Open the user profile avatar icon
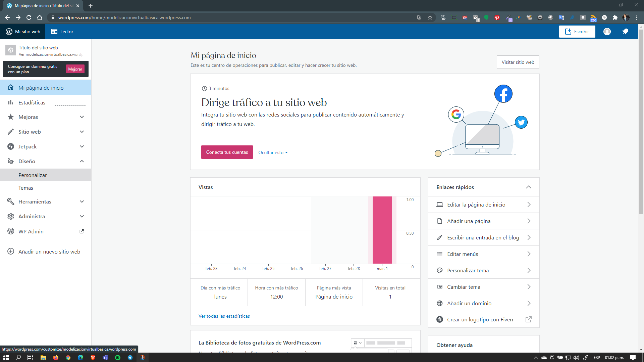Image resolution: width=644 pixels, height=362 pixels. pos(607,32)
